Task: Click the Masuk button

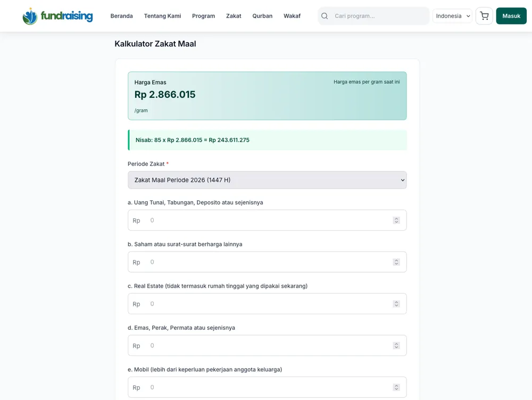Action: [511, 16]
